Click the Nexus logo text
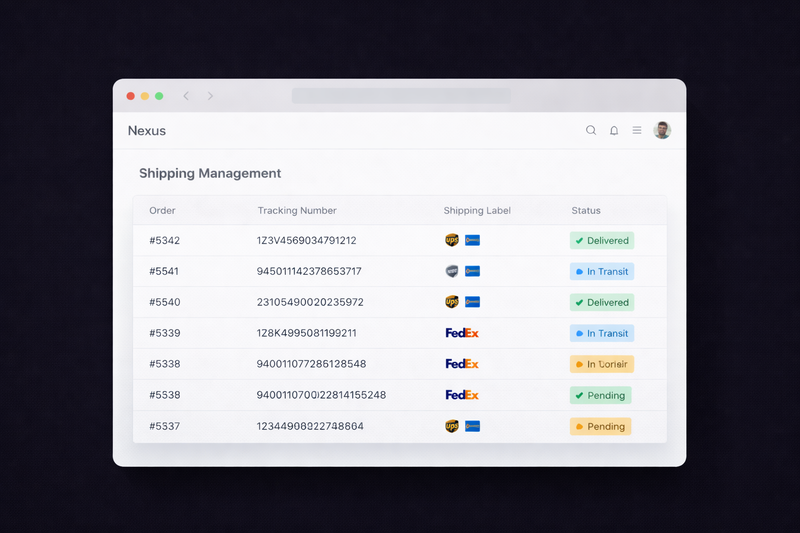800x533 pixels. (x=147, y=131)
